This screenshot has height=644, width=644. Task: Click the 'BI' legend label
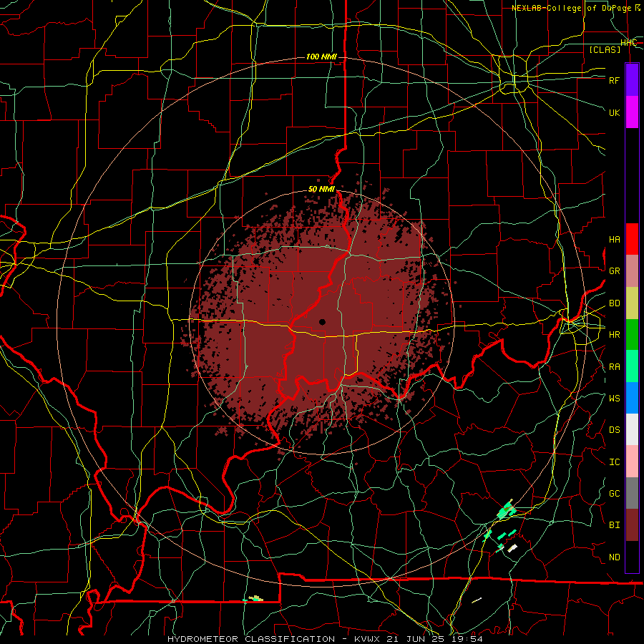(x=615, y=525)
